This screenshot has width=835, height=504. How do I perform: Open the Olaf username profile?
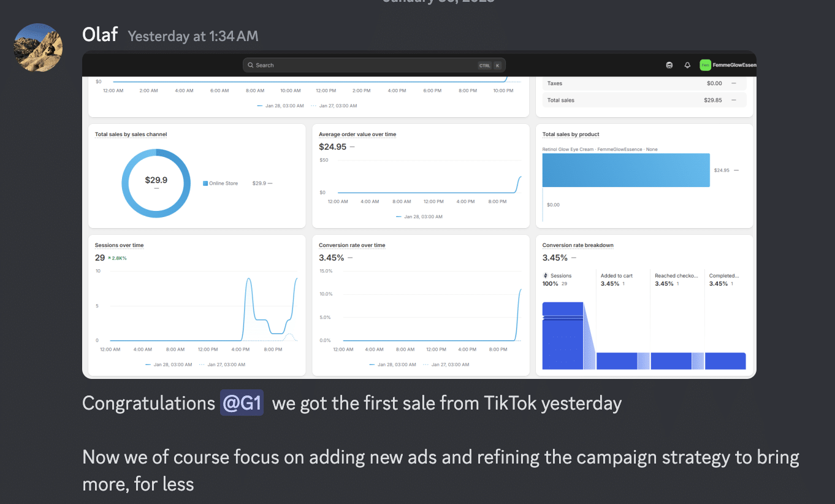pyautogui.click(x=100, y=34)
